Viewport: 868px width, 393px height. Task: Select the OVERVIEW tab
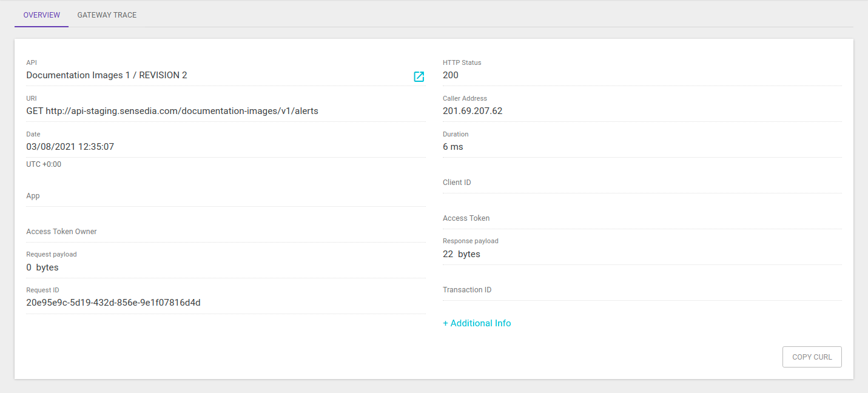click(41, 15)
